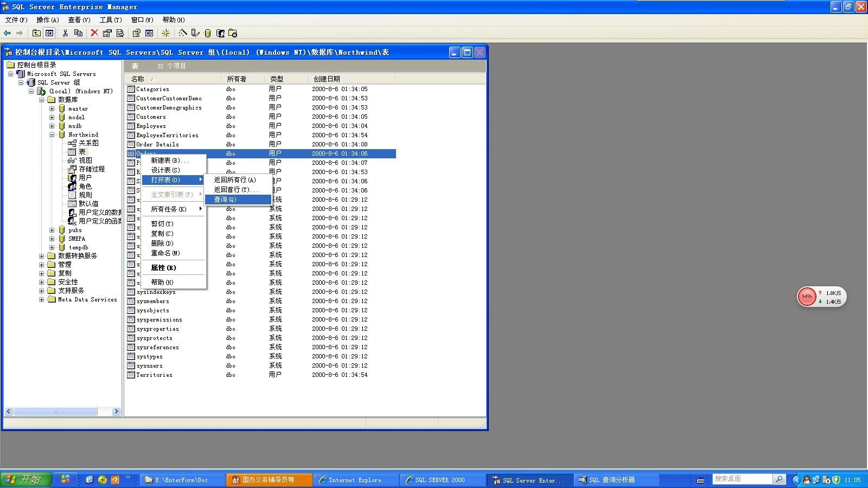Expand the msdb database node

[x=52, y=126]
